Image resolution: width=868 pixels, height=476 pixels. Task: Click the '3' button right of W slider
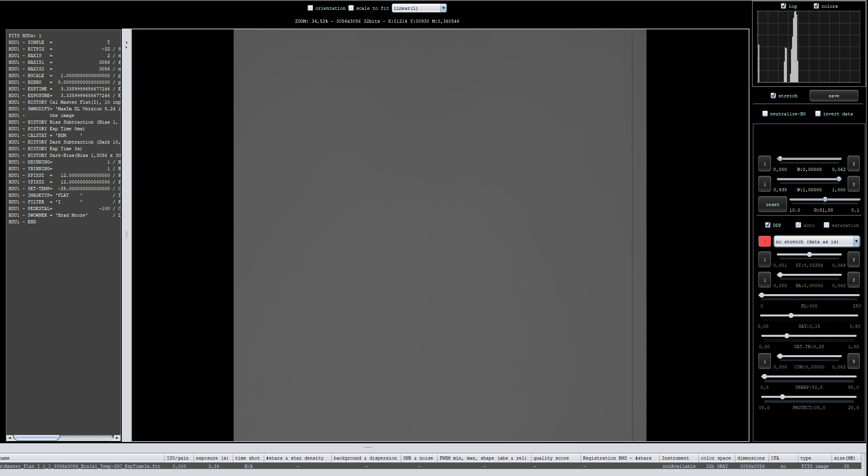[x=853, y=184]
